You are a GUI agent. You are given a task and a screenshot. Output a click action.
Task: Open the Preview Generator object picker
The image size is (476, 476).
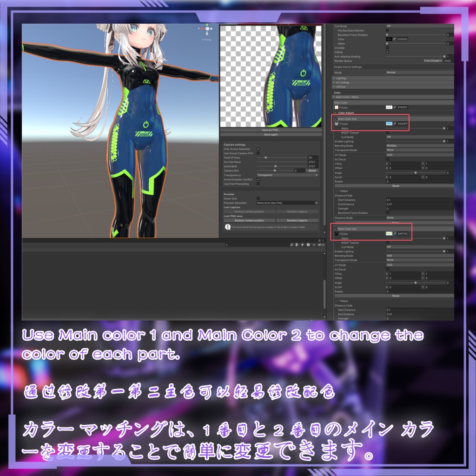coord(317,203)
